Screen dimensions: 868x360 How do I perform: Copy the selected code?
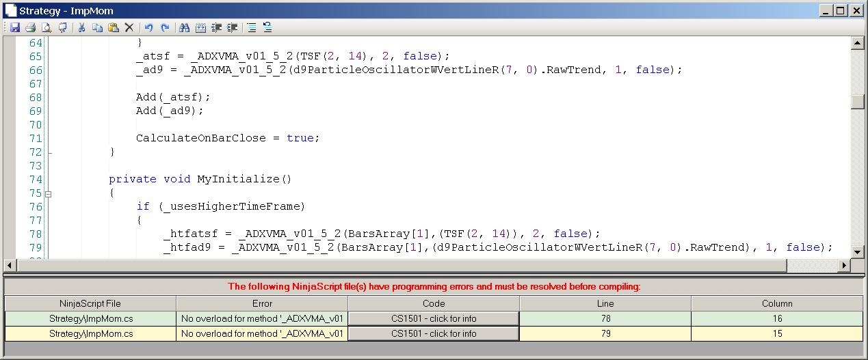tap(97, 28)
